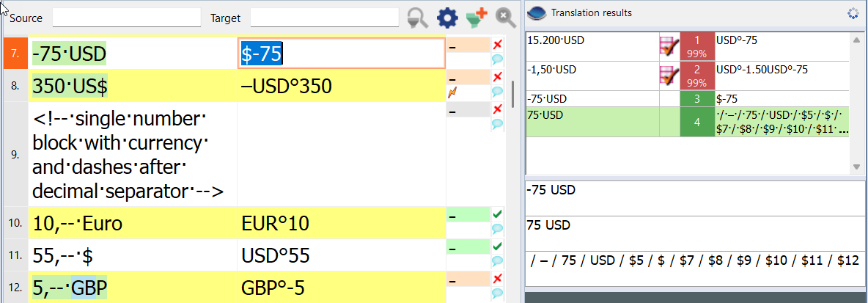Viewport: 868px width, 303px height.
Task: Open the comment bubble for row 7
Action: coord(497,59)
